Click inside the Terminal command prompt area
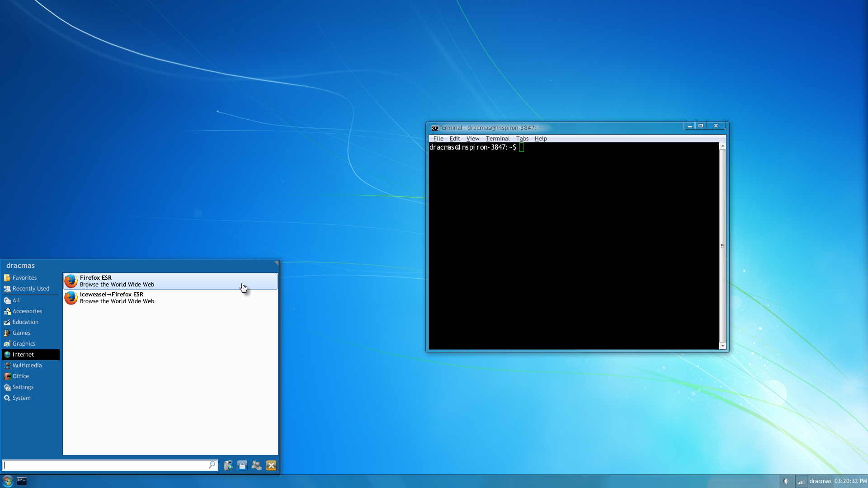 point(574,246)
